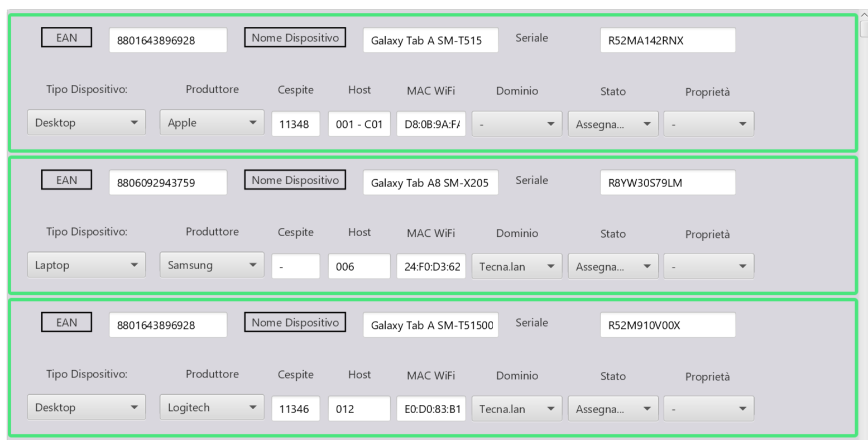Expand the Stato dropdown in the R52MA142RNX card

click(613, 124)
